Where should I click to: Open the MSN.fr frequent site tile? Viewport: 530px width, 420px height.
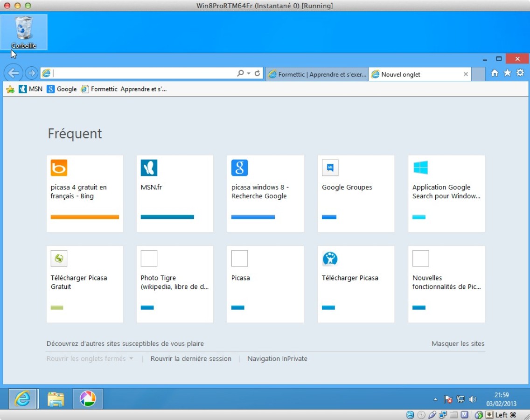point(175,193)
